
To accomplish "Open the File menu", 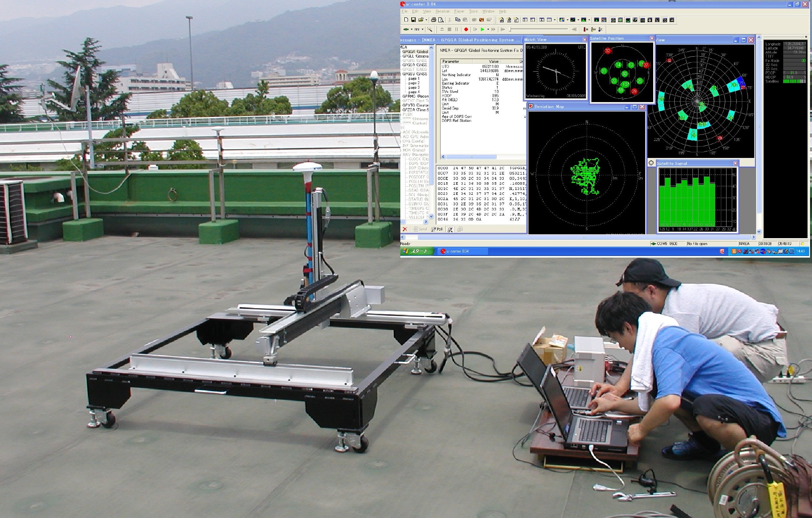I will coord(404,11).
